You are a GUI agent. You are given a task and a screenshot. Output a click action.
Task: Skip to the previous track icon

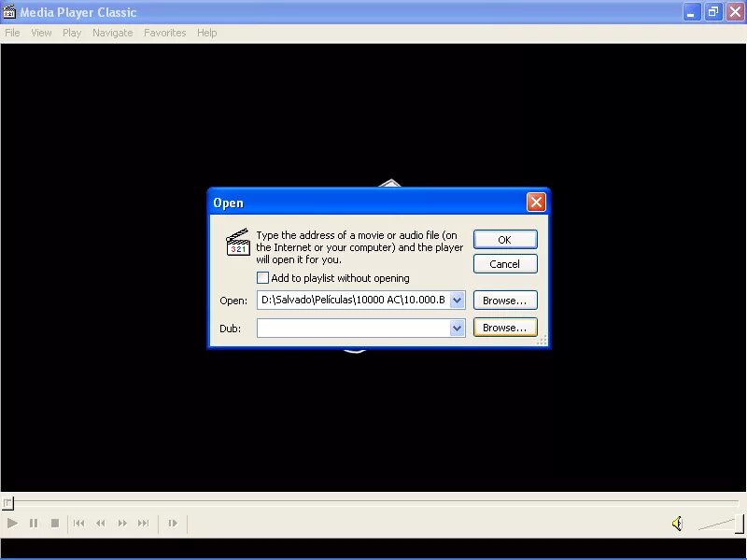[x=78, y=524]
